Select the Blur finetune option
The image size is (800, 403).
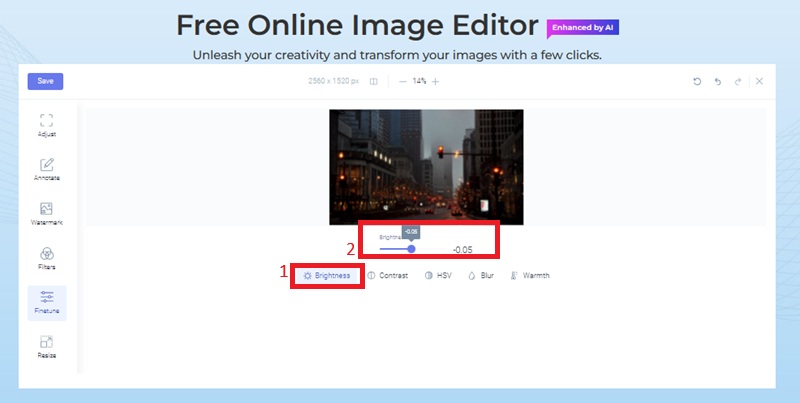tap(481, 275)
